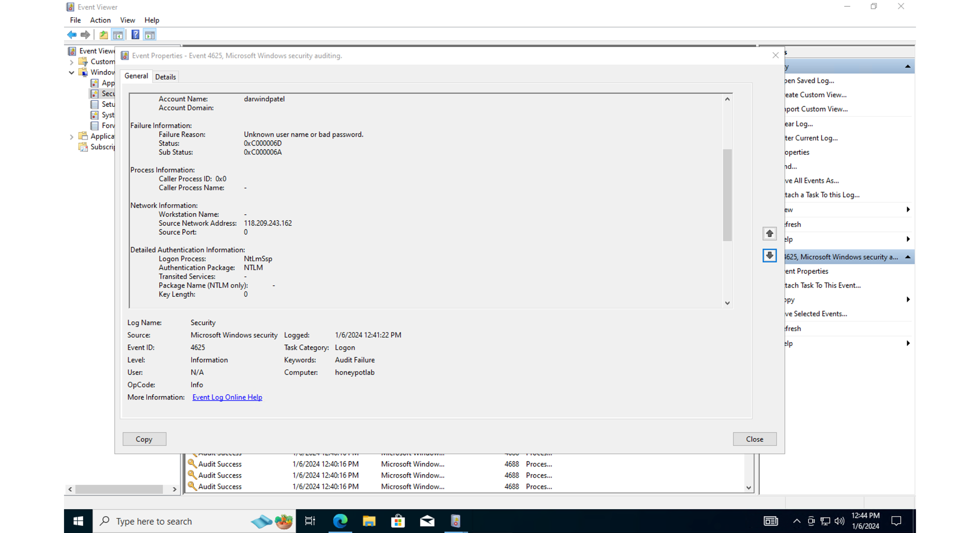Open the Action menu
980x533 pixels.
pos(100,20)
